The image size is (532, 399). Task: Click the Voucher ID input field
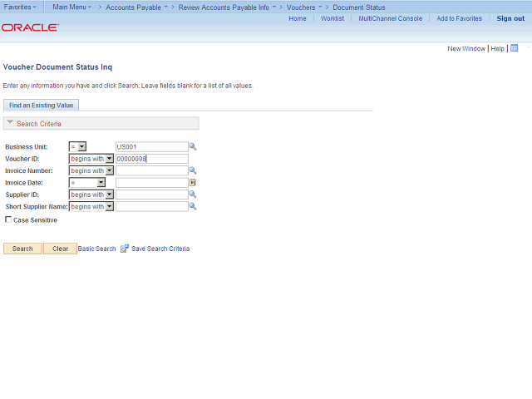tap(152, 159)
